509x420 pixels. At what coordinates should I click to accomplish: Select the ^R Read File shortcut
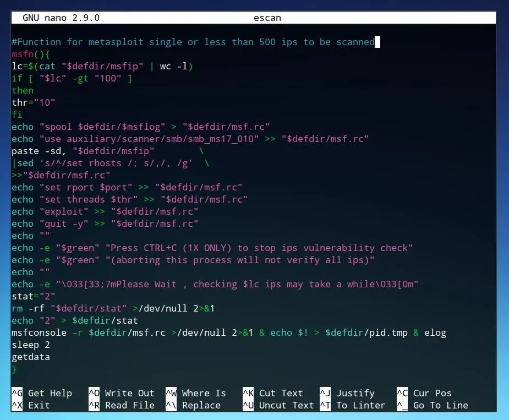(122, 405)
